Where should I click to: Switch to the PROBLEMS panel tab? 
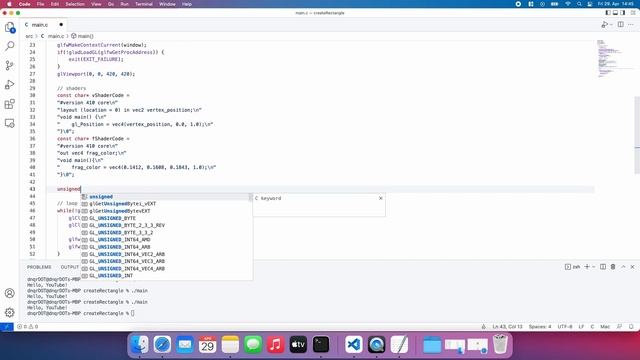[x=39, y=267]
